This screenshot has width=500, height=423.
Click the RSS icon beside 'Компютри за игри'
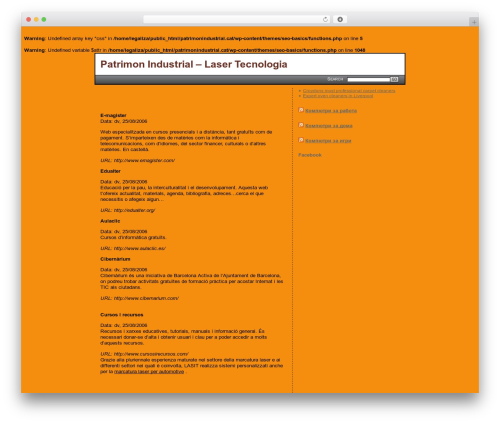(301, 140)
